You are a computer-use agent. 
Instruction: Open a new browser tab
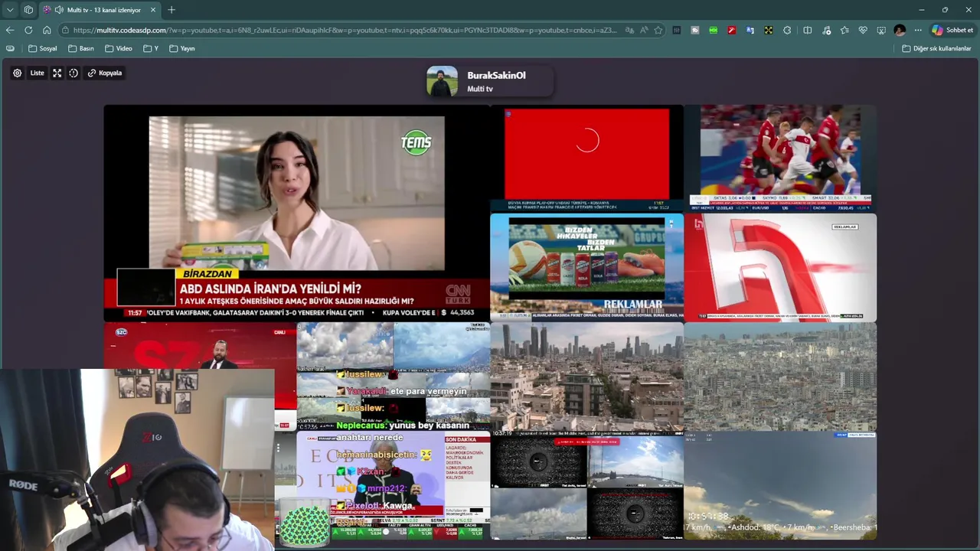point(171,10)
